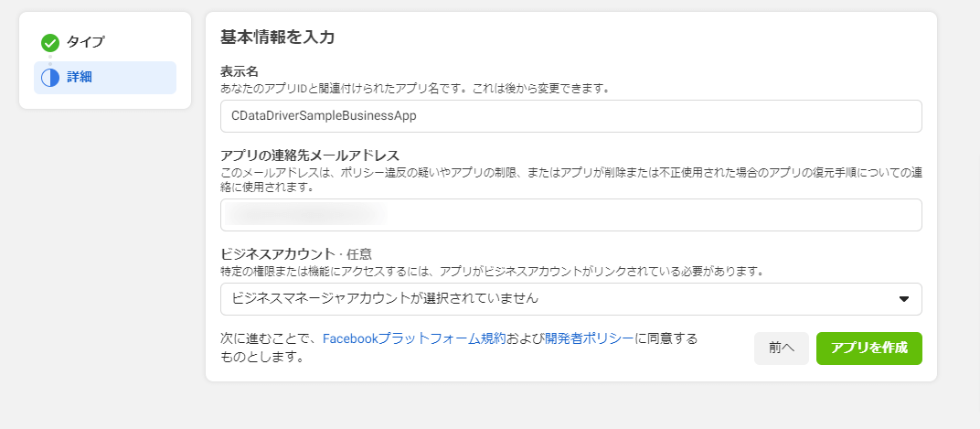Focus the contact email address input field
980x429 pixels.
pyautogui.click(x=570, y=215)
